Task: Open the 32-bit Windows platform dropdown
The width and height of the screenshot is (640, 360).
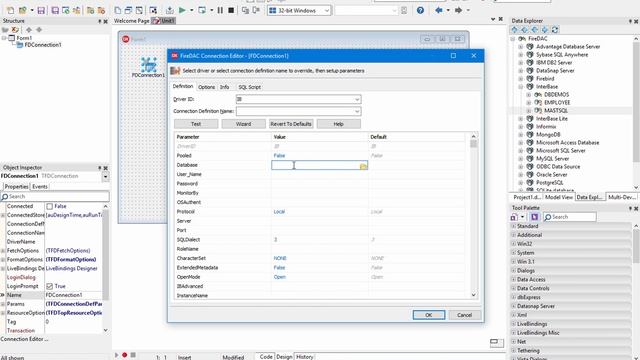Action: pyautogui.click(x=327, y=11)
